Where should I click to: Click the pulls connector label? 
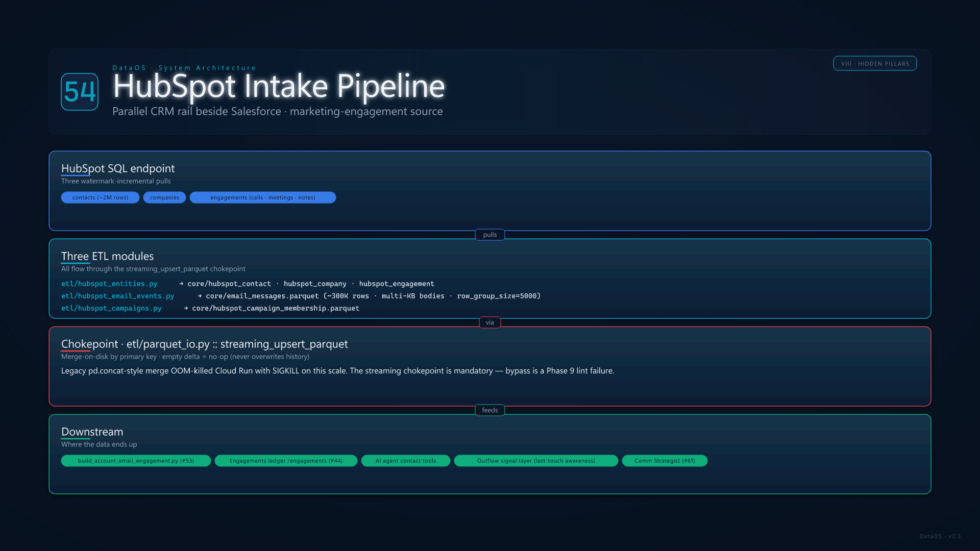tap(490, 235)
